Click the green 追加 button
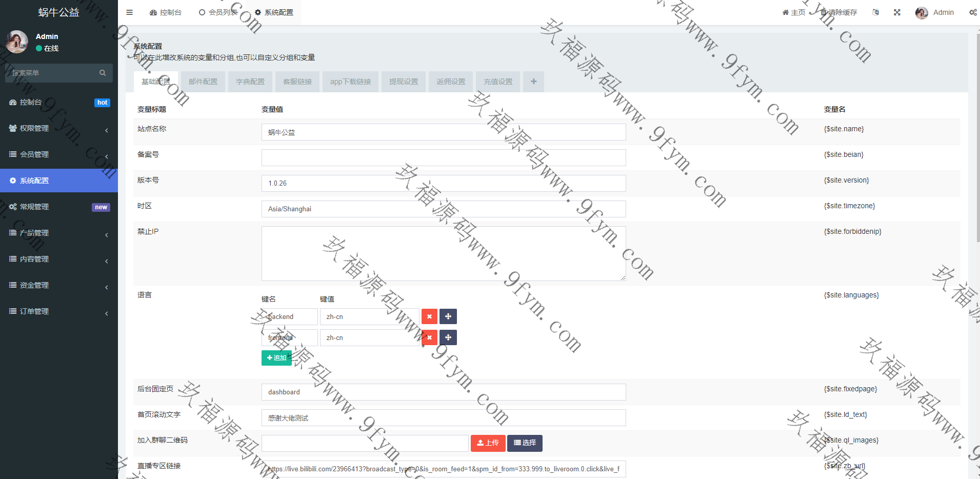The height and width of the screenshot is (479, 980). [x=276, y=358]
